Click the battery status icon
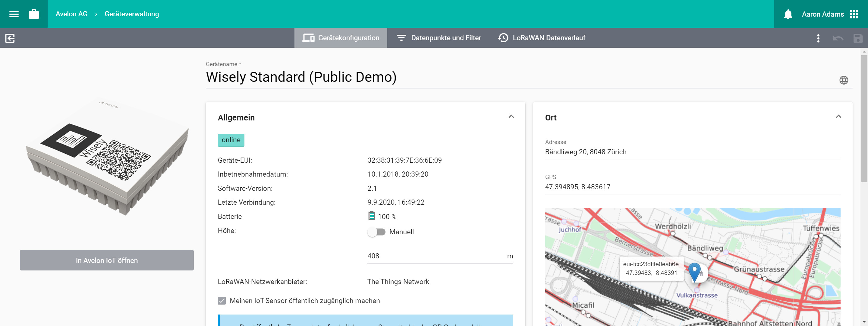This screenshot has height=326, width=868. [371, 216]
